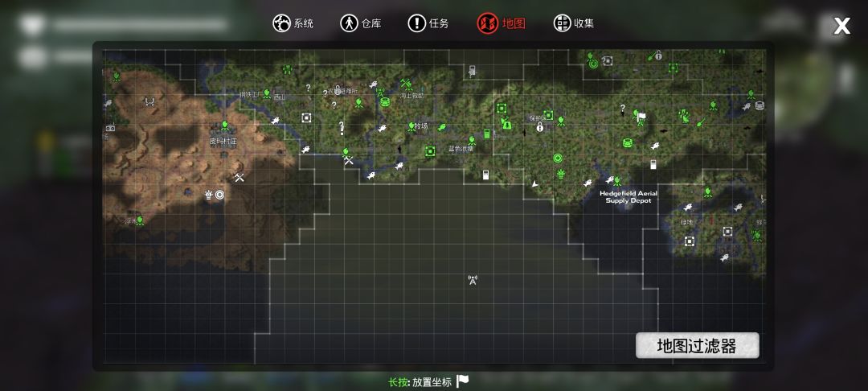868x391 pixels.
Task: Click the 蓝色池塘 location label
Action: [x=461, y=149]
